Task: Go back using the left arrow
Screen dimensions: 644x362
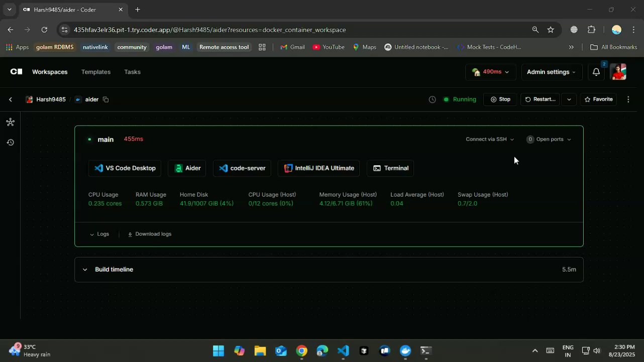Action: coord(10,100)
